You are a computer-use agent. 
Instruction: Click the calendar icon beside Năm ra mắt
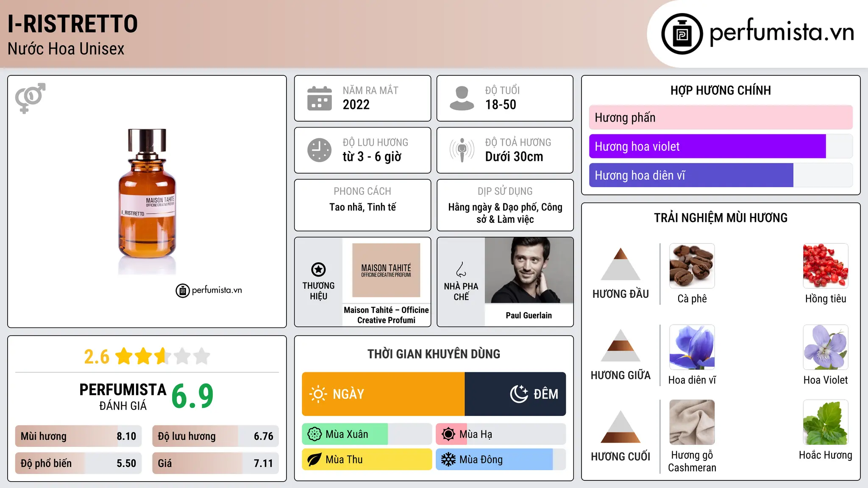(320, 98)
